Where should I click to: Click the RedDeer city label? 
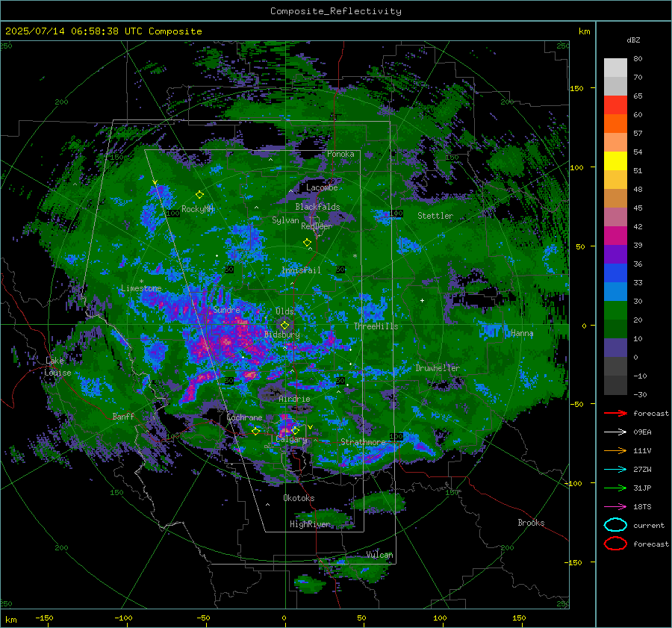tap(317, 226)
